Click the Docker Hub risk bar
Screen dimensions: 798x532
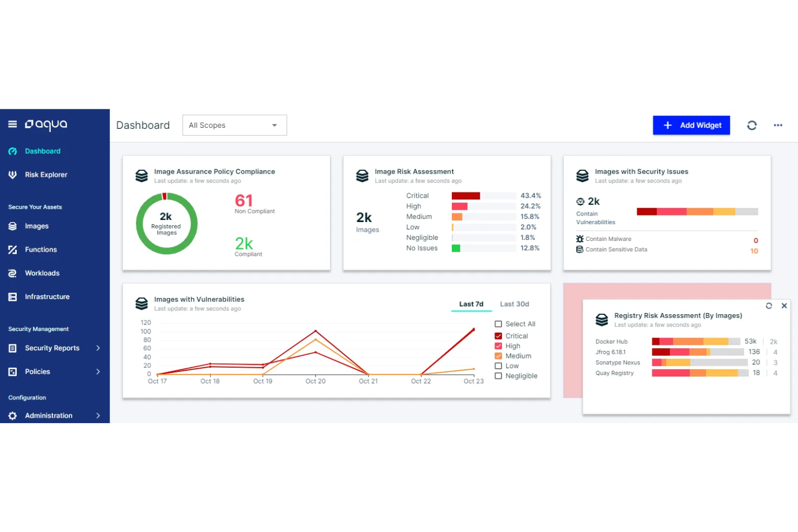696,341
